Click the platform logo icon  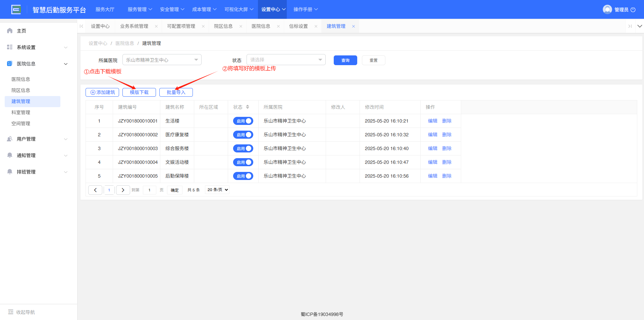tap(16, 9)
